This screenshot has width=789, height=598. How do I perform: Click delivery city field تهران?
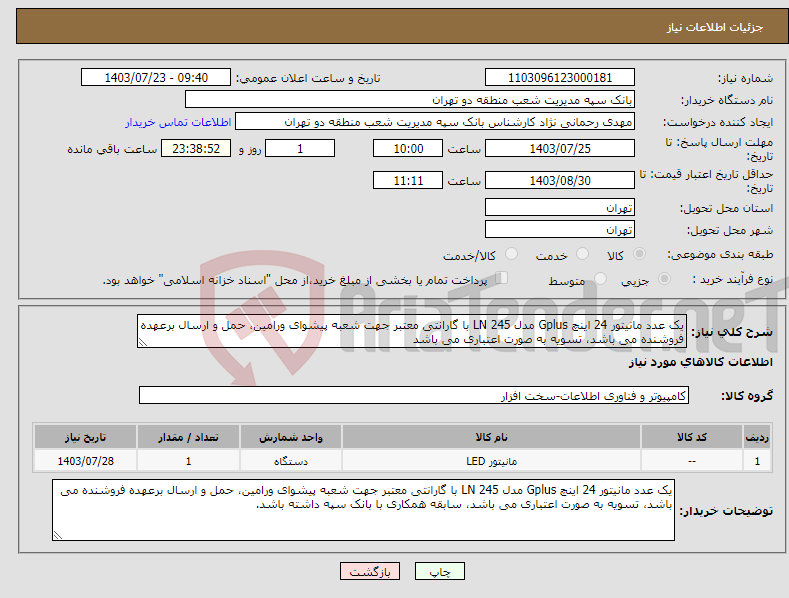coord(560,230)
